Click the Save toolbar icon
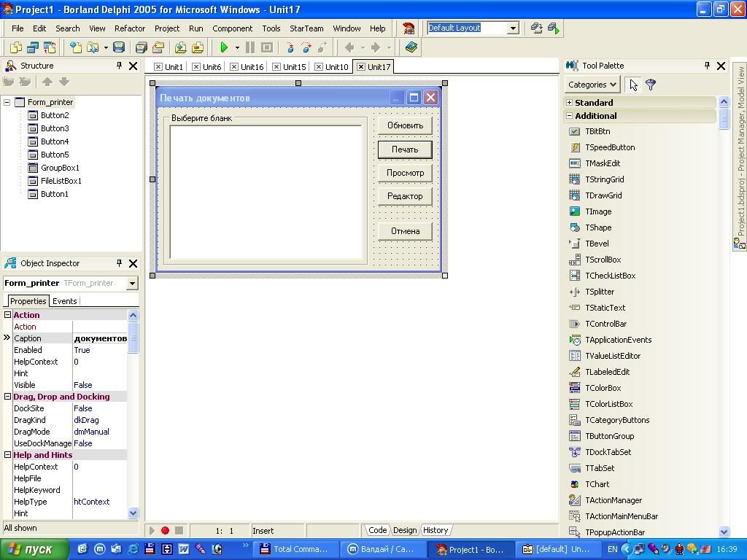This screenshot has height=560, width=747. point(119,47)
